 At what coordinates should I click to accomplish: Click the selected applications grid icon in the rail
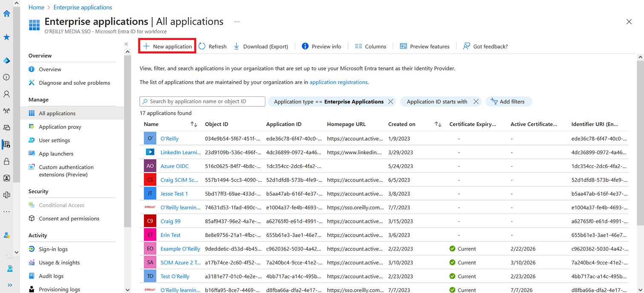[x=6, y=145]
